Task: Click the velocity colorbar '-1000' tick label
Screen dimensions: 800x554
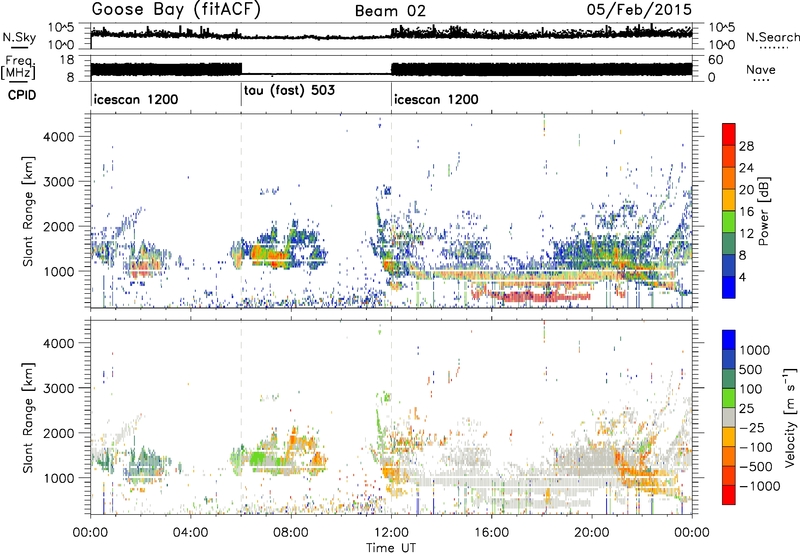Action: coord(759,486)
